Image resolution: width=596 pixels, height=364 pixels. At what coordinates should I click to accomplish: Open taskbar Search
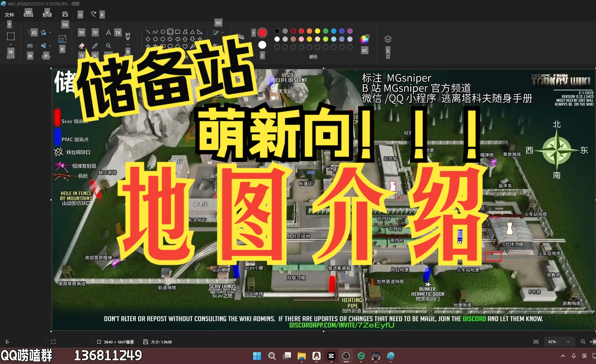pyautogui.click(x=272, y=356)
